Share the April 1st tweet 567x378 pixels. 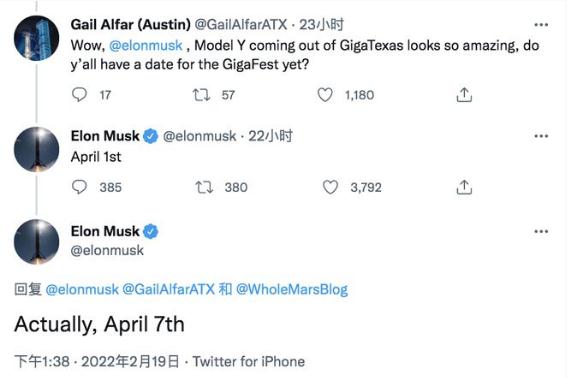pos(464,187)
